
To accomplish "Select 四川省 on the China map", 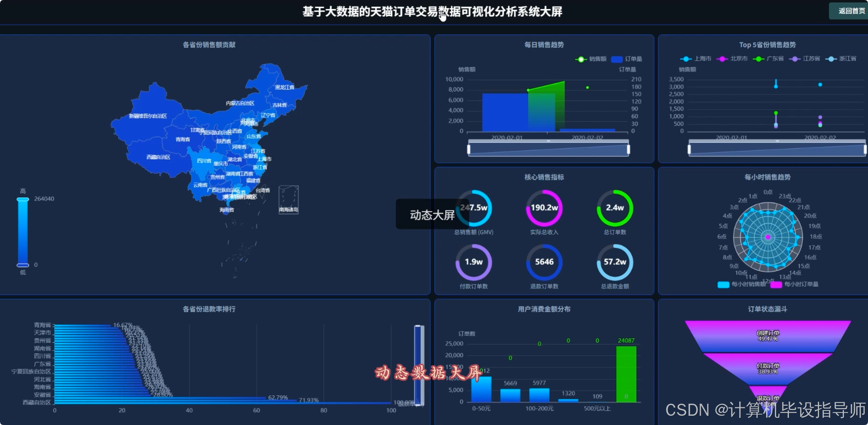I will (204, 161).
